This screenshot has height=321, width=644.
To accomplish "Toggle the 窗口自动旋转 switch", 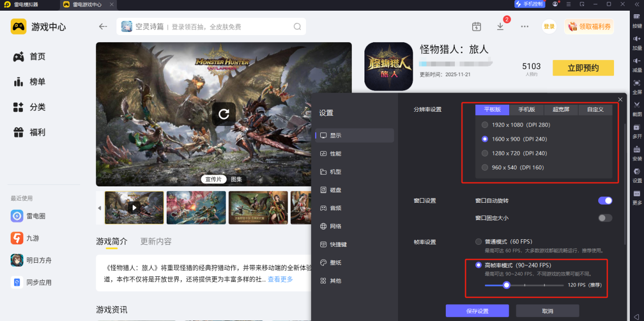I will click(x=605, y=201).
